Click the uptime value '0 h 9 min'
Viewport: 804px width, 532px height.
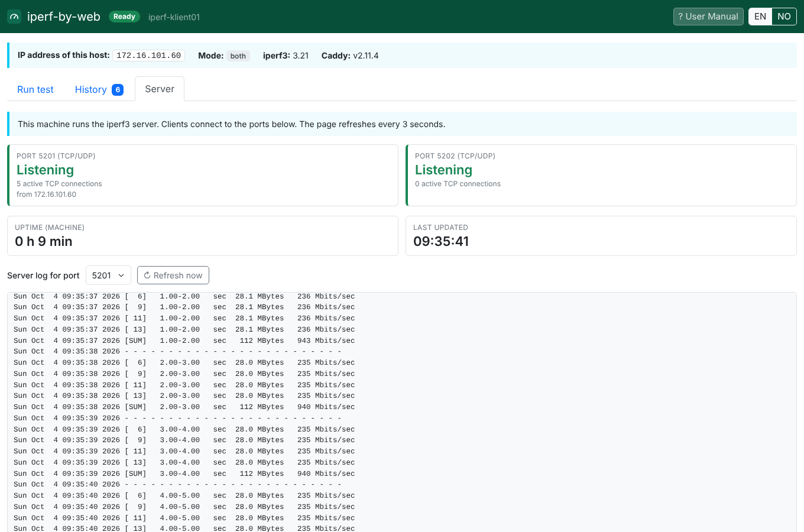pos(44,241)
